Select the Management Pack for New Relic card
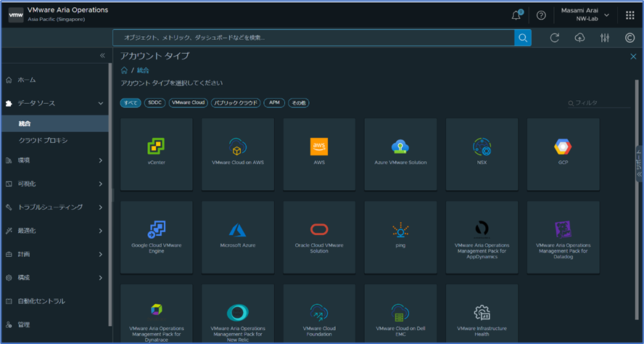Screen dimensions: 644x344 tap(238, 314)
